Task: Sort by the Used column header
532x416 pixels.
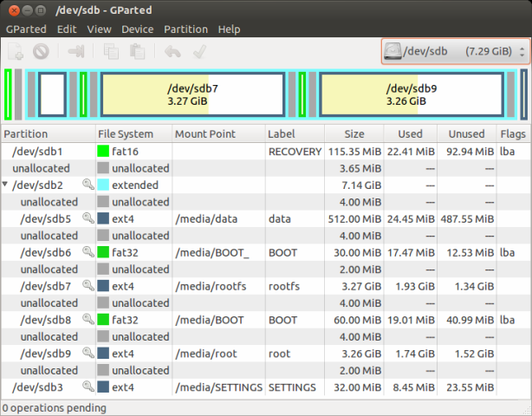Action: (x=410, y=133)
